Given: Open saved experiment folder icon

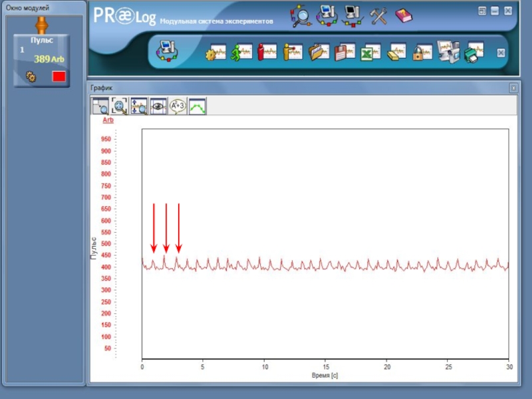Looking at the screenshot, I should click(320, 52).
